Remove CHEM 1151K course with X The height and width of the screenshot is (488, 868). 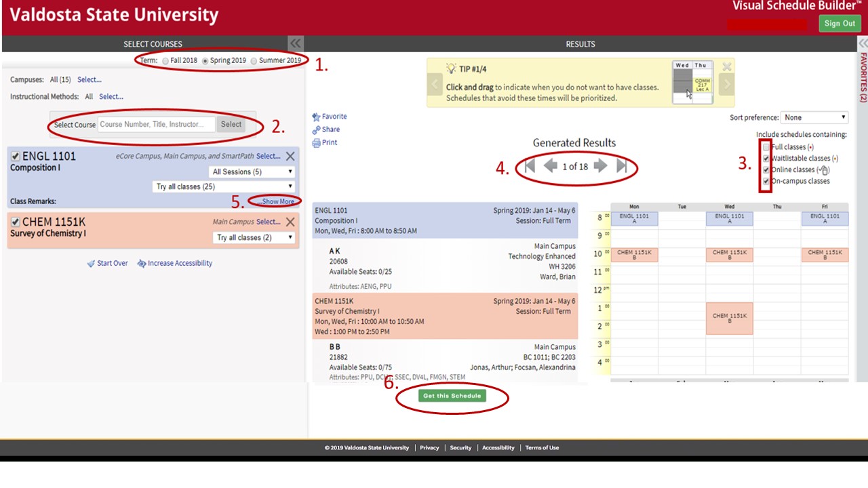click(x=290, y=222)
